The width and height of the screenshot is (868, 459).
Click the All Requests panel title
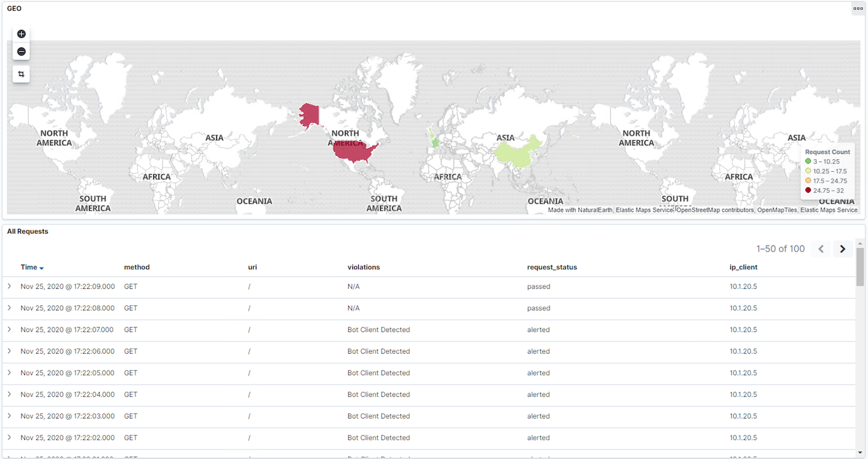tap(28, 232)
